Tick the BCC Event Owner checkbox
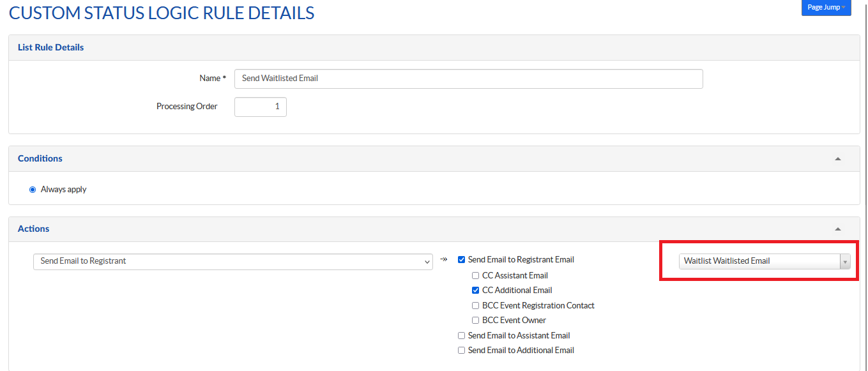 click(x=475, y=321)
